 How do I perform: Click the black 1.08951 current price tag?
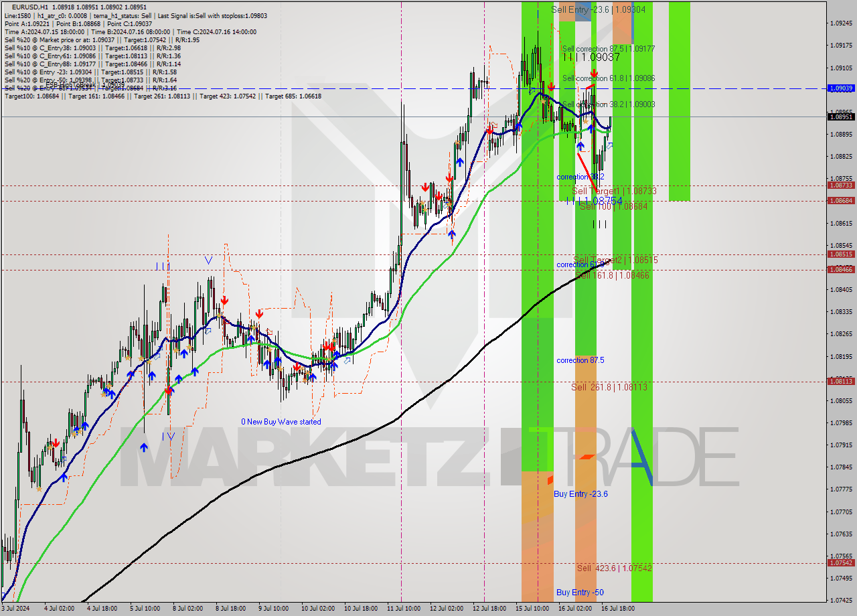pyautogui.click(x=841, y=117)
